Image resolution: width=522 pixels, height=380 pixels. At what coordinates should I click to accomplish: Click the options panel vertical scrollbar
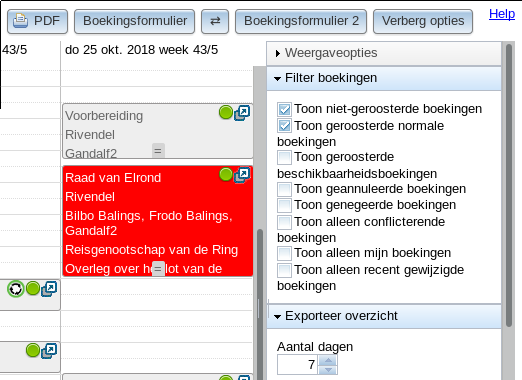tap(509, 185)
